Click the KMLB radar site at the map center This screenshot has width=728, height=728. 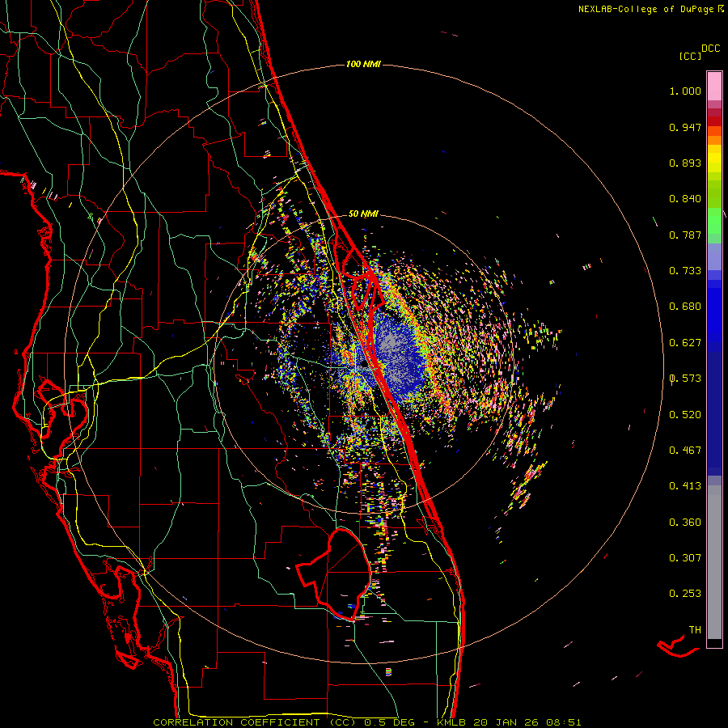pyautogui.click(x=363, y=365)
